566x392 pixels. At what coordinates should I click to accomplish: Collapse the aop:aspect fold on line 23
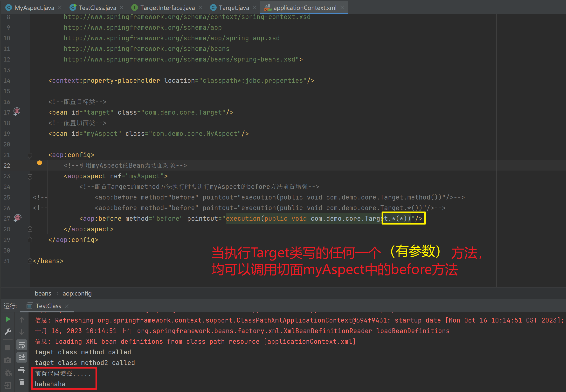coord(30,176)
